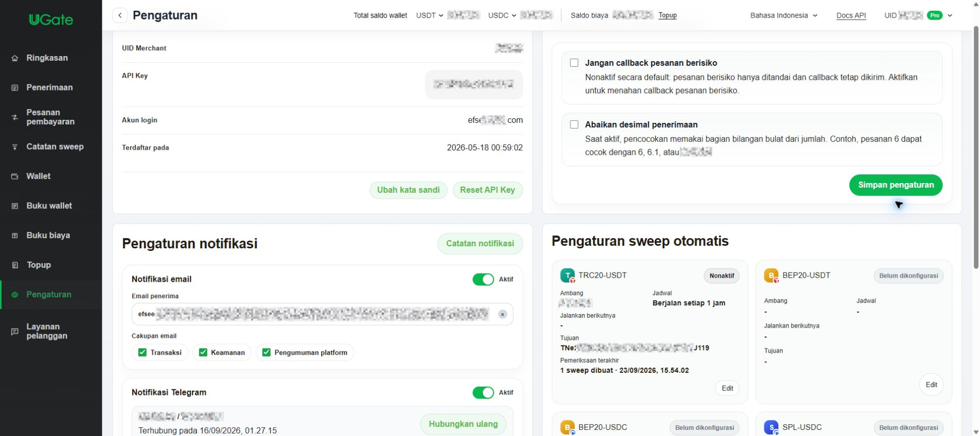Click Belum dikonfigurasi badge on BEP20-USDC
Screen dimensions: 980x436
pos(704,428)
